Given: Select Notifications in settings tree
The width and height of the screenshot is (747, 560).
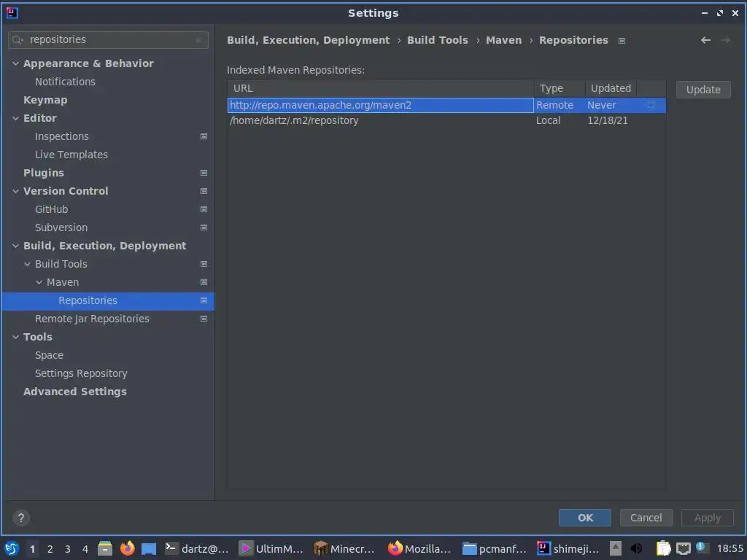Looking at the screenshot, I should click(65, 82).
